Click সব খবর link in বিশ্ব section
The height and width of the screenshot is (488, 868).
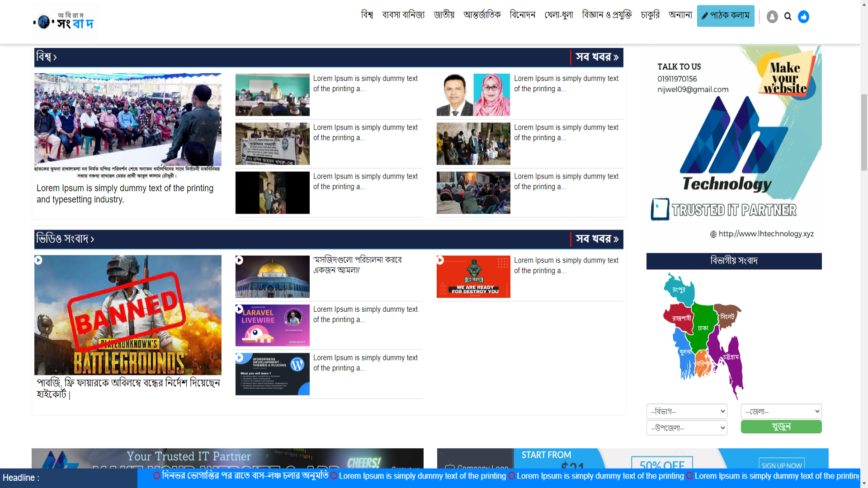[x=597, y=57]
